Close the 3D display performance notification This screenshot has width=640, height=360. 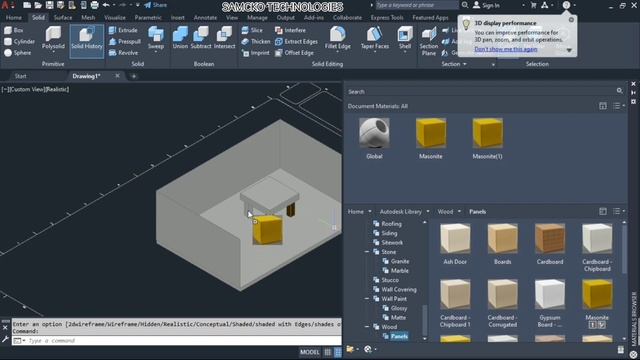(x=571, y=20)
